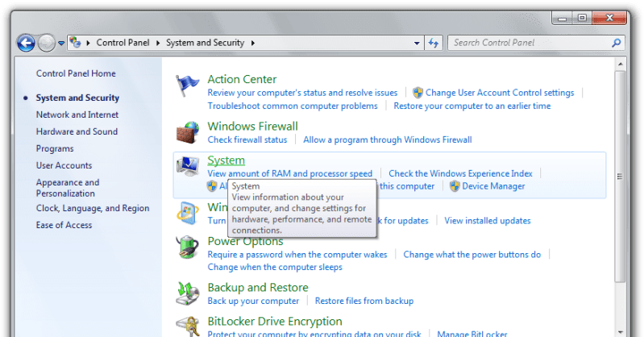Image resolution: width=644 pixels, height=337 pixels.
Task: Open the recent pages dropdown arrow
Action: coord(61,44)
